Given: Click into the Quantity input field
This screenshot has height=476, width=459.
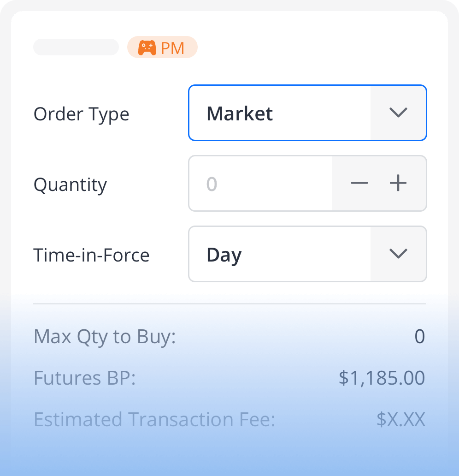Looking at the screenshot, I should coord(260,184).
